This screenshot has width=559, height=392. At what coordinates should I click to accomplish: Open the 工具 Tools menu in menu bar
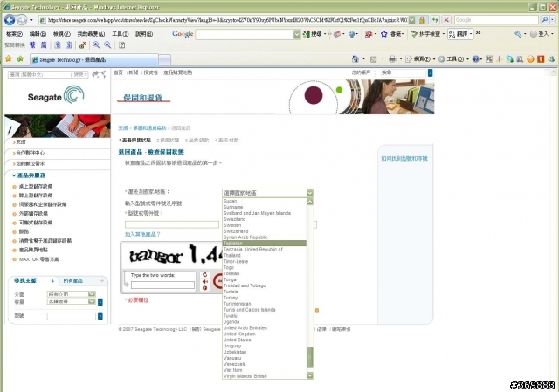[121, 34]
